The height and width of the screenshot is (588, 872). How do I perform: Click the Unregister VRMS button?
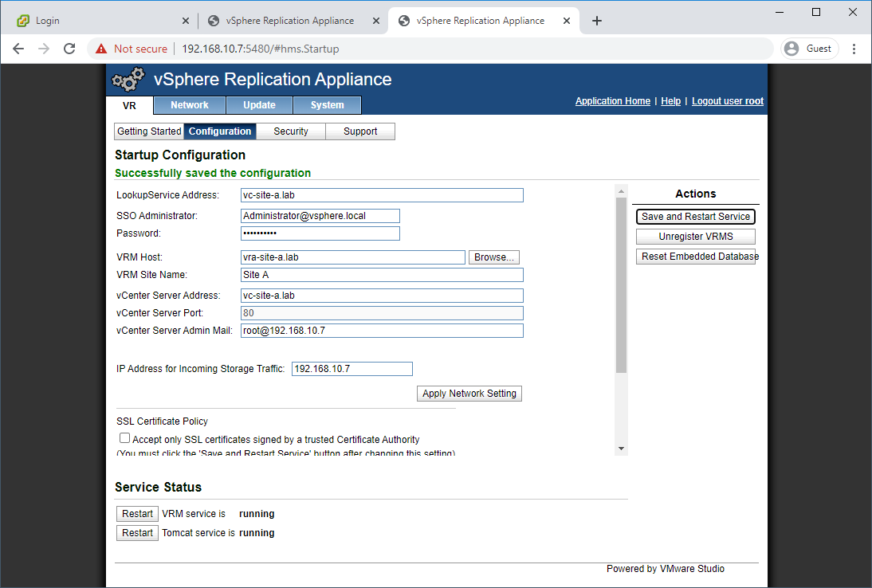point(696,237)
